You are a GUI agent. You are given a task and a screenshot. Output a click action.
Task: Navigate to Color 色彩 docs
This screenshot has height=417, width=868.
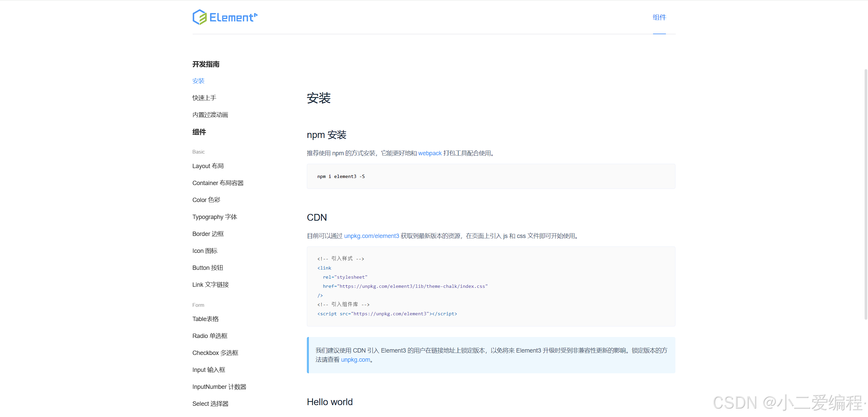(x=206, y=200)
